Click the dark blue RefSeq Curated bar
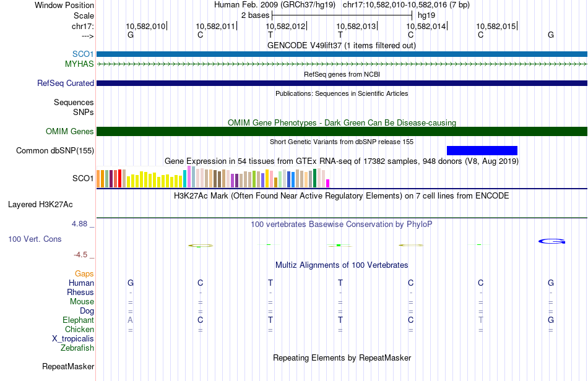The width and height of the screenshot is (588, 381). pos(342,83)
